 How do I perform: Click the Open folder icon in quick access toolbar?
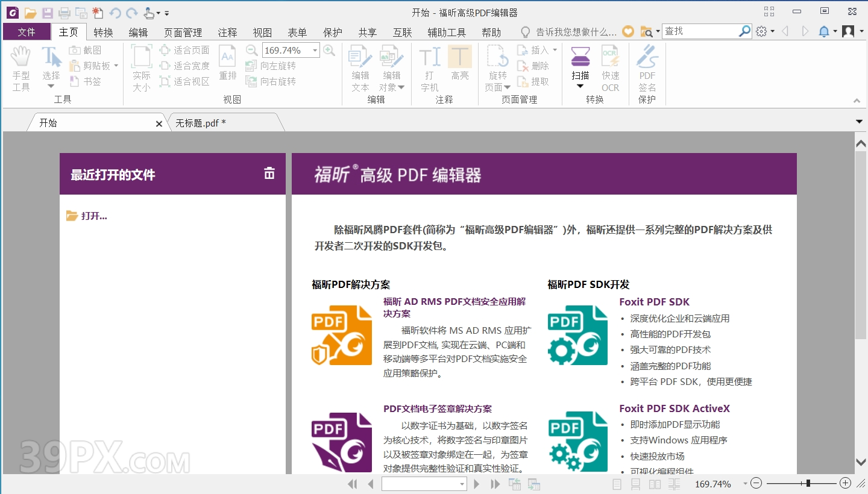click(x=30, y=13)
